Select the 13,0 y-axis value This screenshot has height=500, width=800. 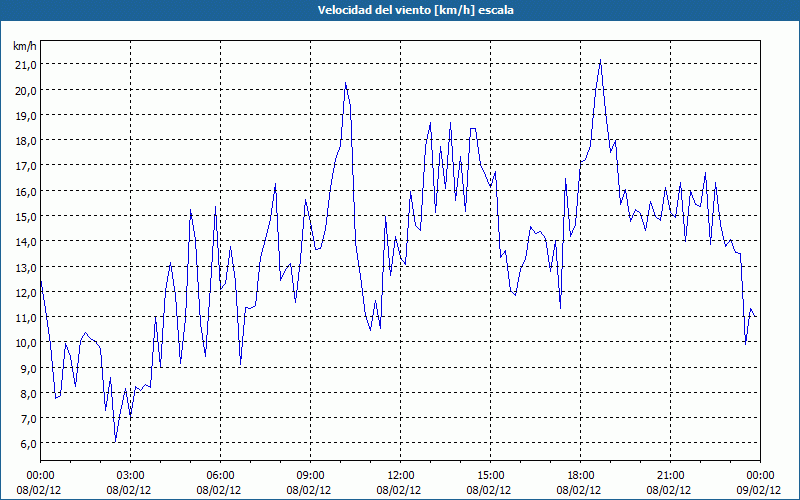click(x=26, y=267)
